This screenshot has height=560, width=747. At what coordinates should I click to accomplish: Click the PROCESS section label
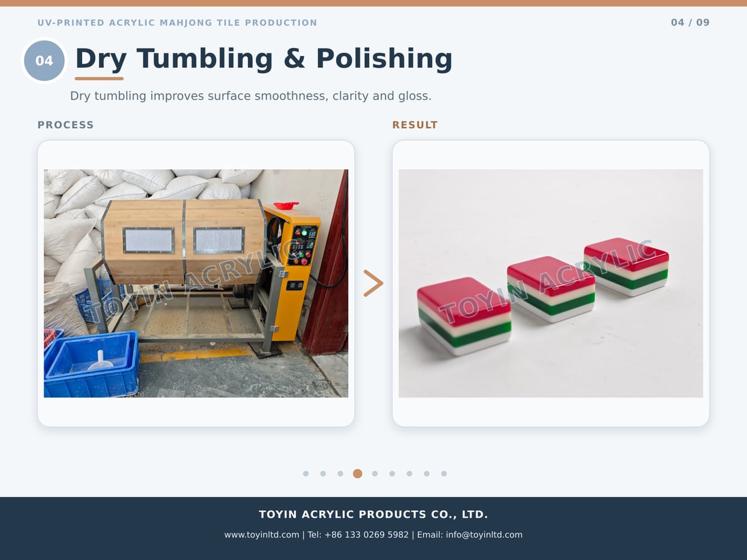[65, 125]
